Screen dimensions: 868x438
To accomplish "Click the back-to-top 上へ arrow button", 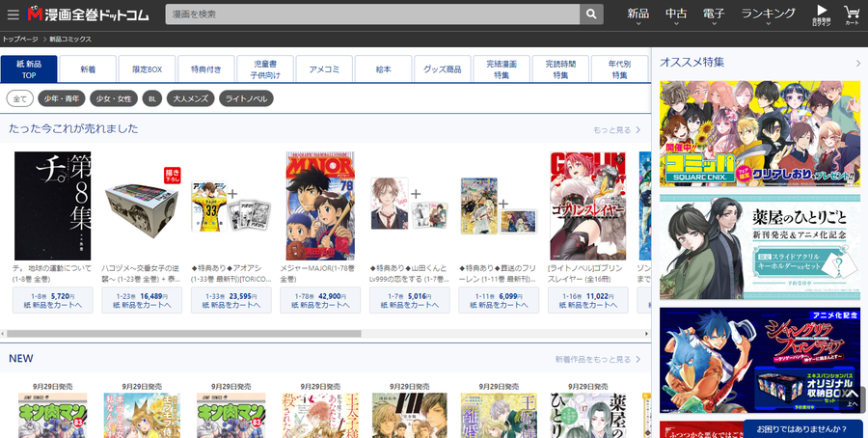I will [852, 398].
